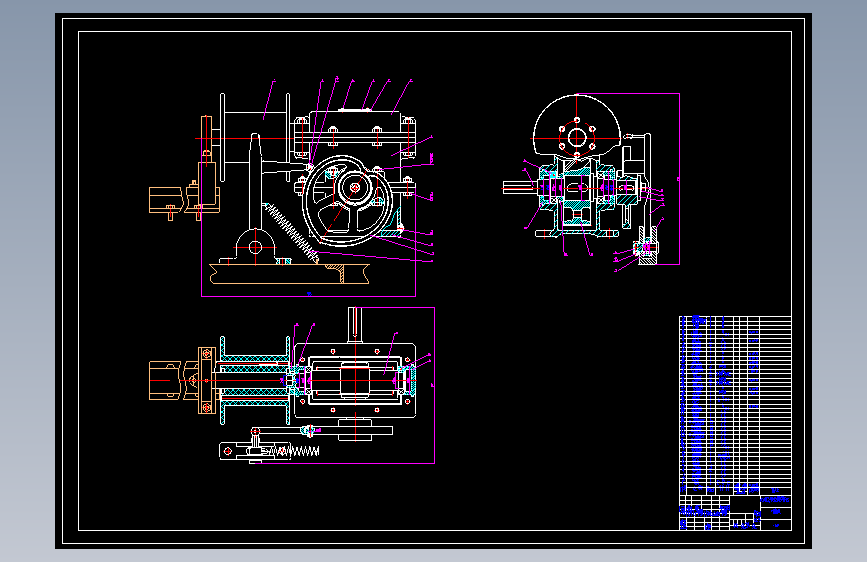
Task: Select the parts list table above the title block
Action: (735, 405)
